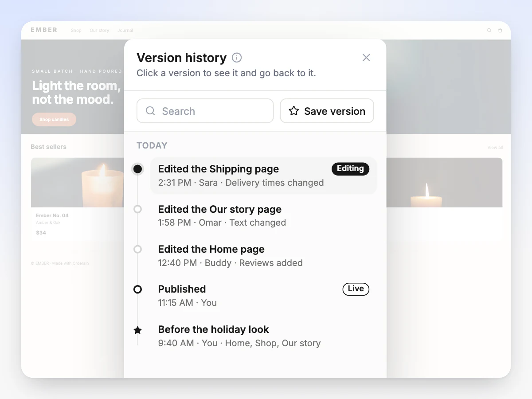Open the Edited the Our story page version
The height and width of the screenshot is (399, 532).
[x=264, y=215]
